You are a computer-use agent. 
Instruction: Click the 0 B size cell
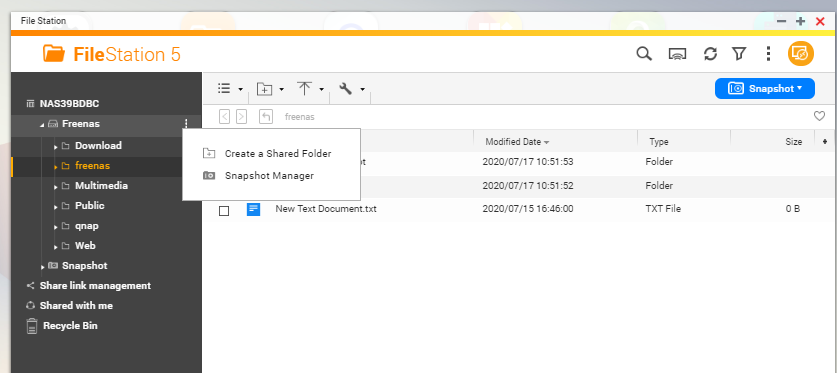click(793, 209)
